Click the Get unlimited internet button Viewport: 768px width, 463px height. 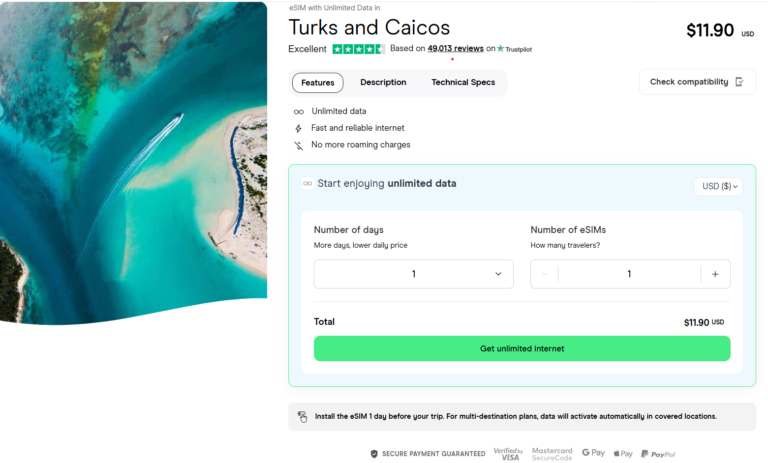[522, 348]
